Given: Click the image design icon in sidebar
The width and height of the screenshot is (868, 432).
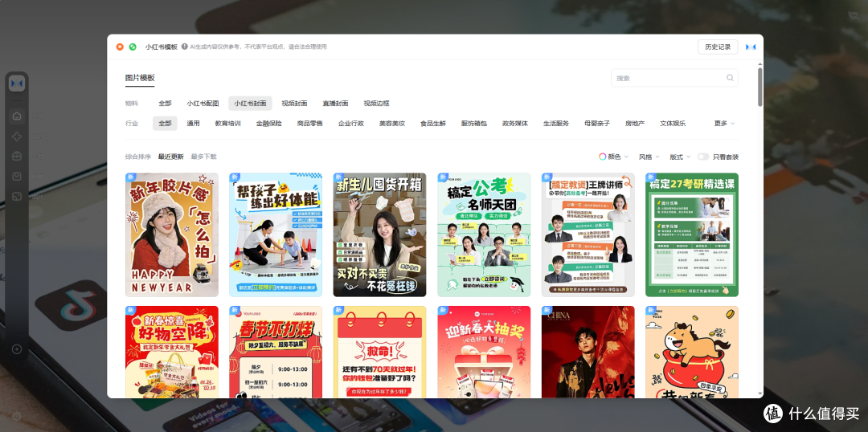Looking at the screenshot, I should [17, 197].
